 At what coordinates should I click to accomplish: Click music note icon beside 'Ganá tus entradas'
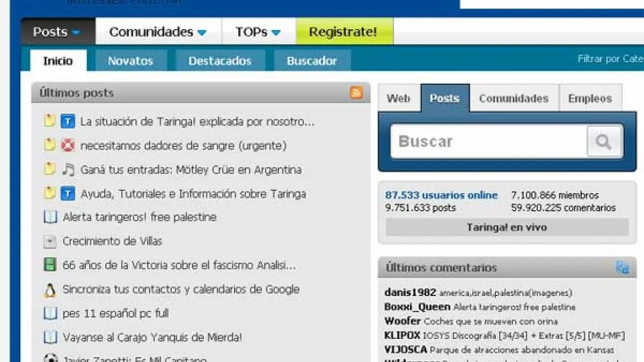tap(68, 169)
